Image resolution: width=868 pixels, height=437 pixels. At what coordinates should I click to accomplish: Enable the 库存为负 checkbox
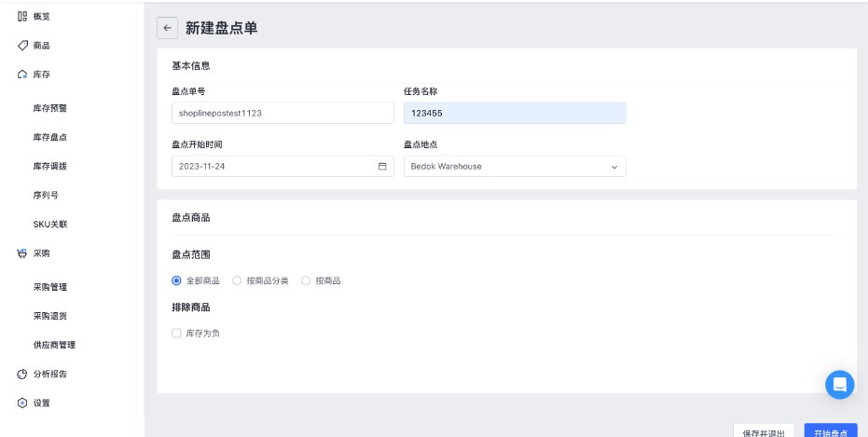click(176, 333)
